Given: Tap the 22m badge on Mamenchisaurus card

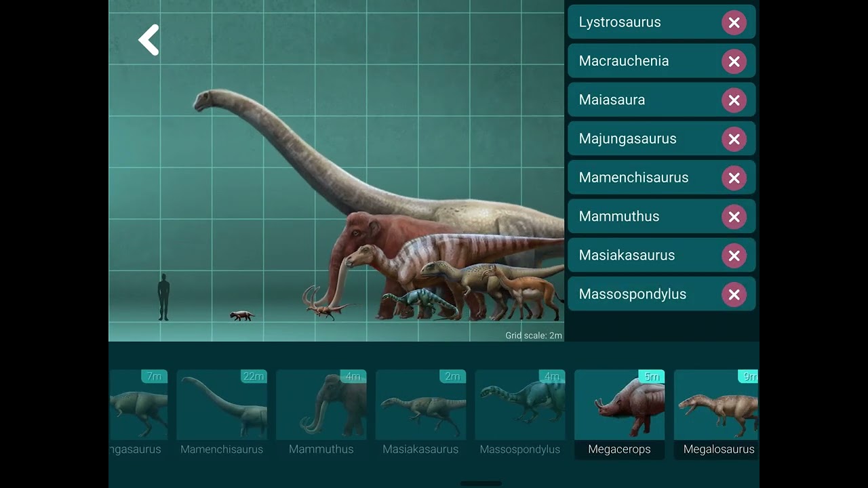Looking at the screenshot, I should [x=254, y=376].
